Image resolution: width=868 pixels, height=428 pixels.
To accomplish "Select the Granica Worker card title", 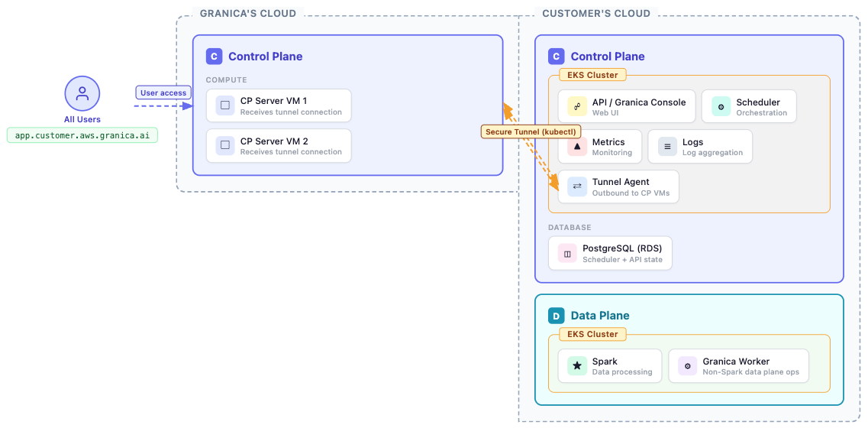I will coord(736,362).
